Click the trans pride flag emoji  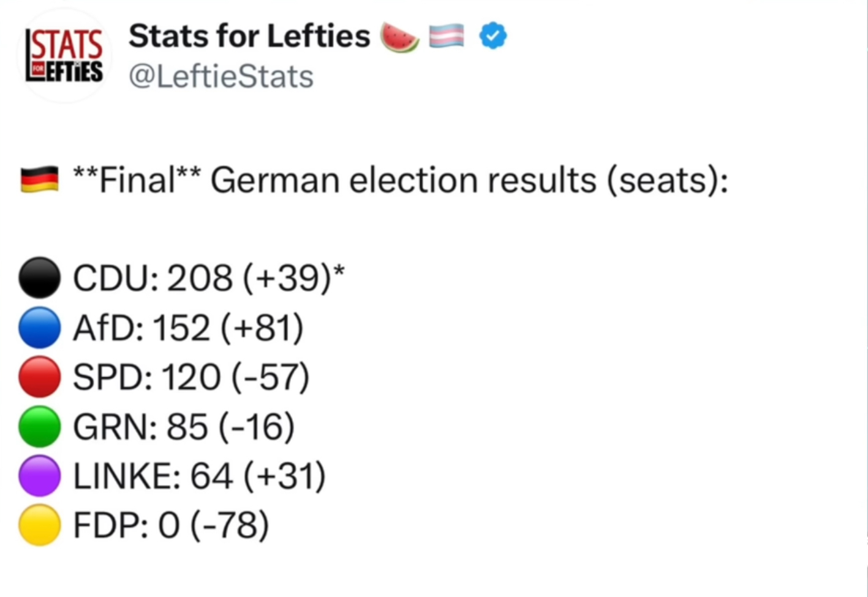tap(447, 37)
